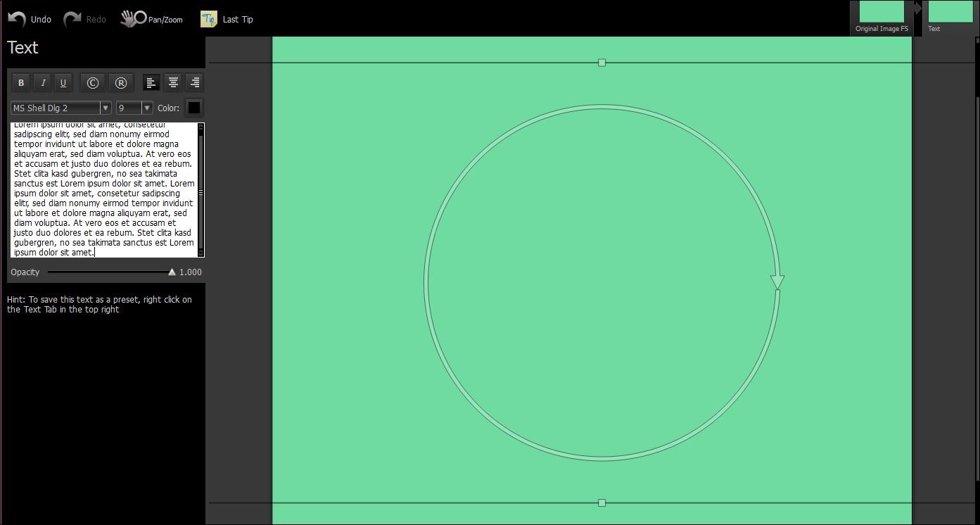Click the arrowhead on the circle path
This screenshot has height=525, width=980.
777,282
